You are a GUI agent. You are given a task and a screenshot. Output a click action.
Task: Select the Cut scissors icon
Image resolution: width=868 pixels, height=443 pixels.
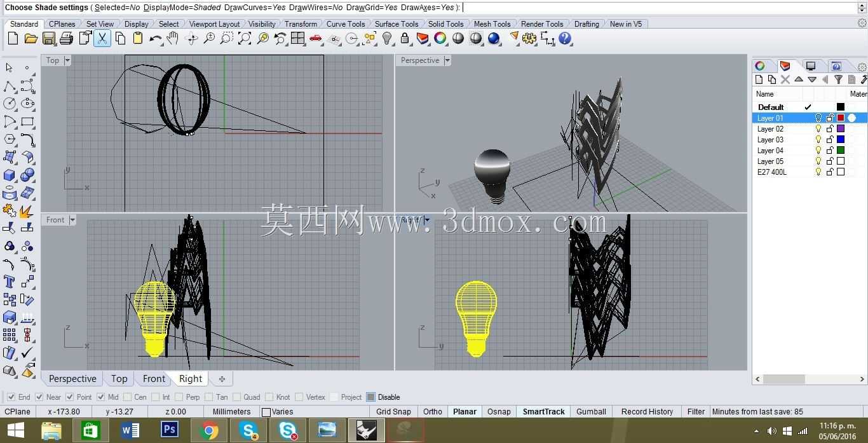pyautogui.click(x=102, y=39)
